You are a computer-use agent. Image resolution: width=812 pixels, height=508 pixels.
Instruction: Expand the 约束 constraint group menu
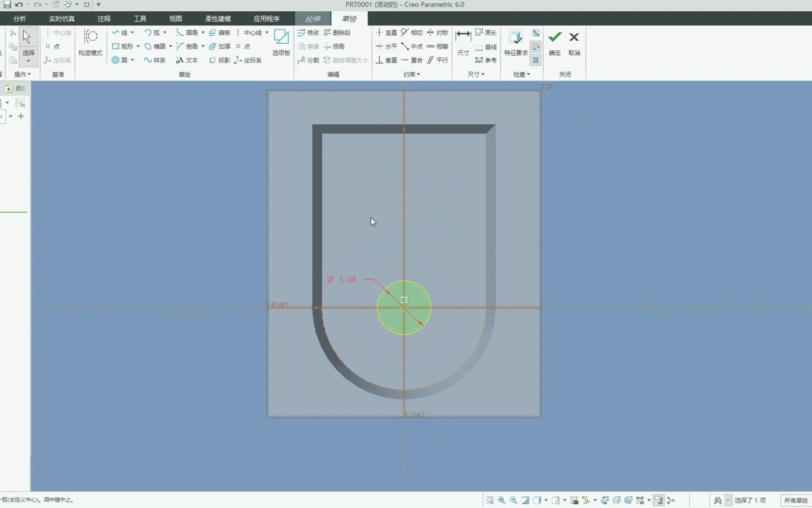tap(412, 74)
